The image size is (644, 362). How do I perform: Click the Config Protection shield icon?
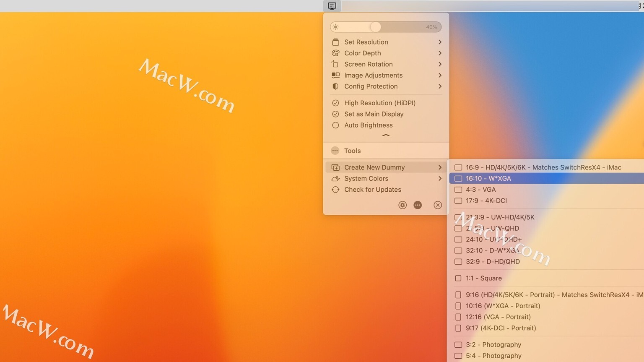point(335,86)
